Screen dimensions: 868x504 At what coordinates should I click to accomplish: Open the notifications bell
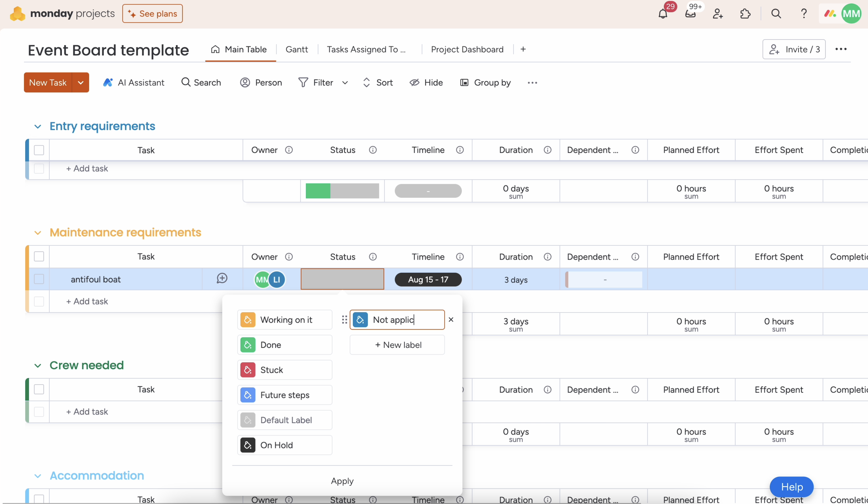click(x=663, y=14)
